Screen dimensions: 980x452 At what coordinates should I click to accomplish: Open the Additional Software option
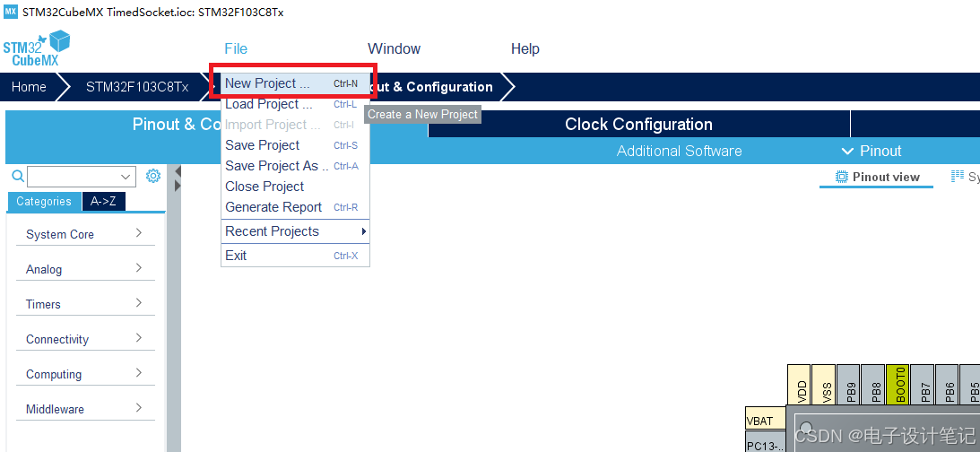[679, 152]
